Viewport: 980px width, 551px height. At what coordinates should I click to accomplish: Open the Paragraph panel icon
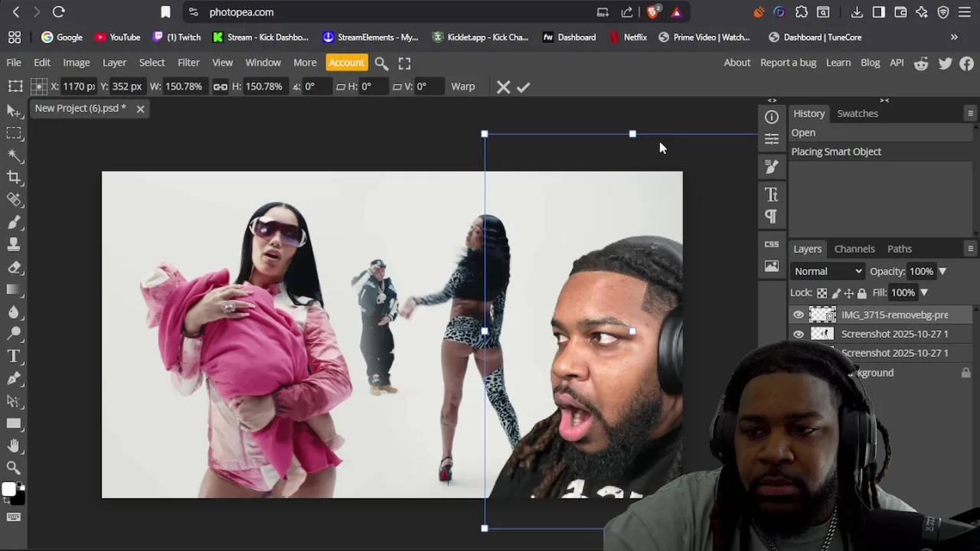pos(771,216)
